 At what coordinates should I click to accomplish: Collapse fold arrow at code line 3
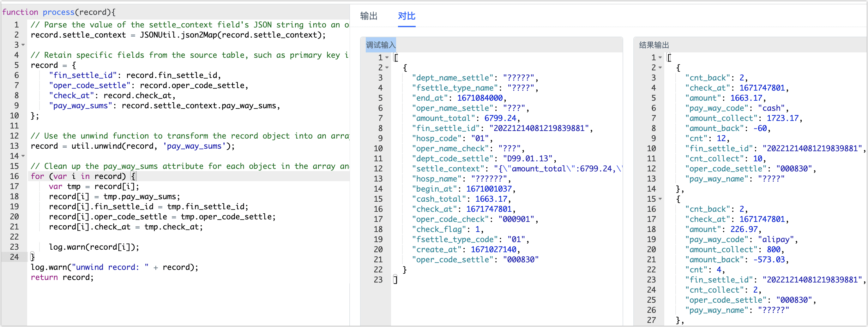[x=23, y=45]
